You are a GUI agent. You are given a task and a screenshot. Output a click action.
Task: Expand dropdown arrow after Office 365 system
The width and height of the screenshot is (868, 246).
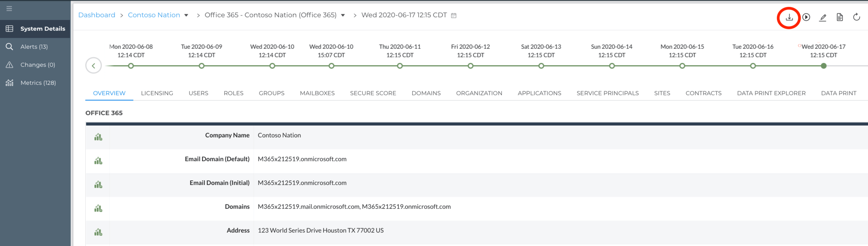(x=343, y=16)
